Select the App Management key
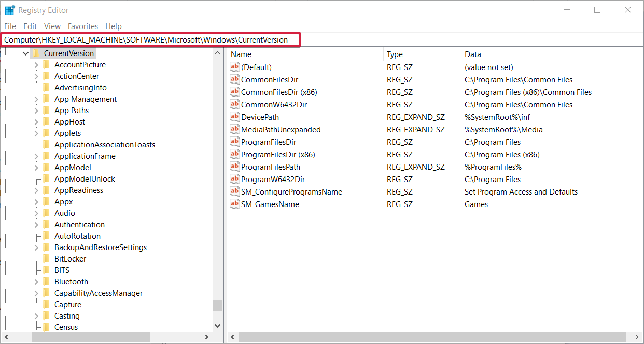Image resolution: width=644 pixels, height=344 pixels. coord(86,99)
